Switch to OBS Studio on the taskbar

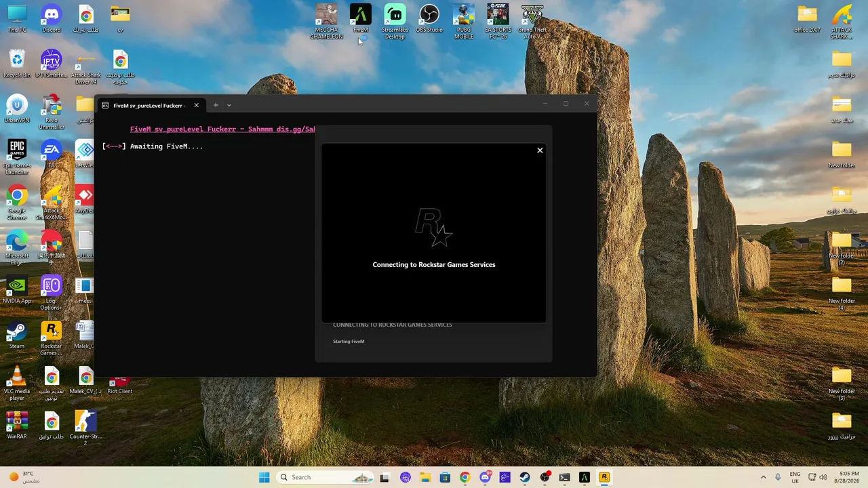[545, 477]
